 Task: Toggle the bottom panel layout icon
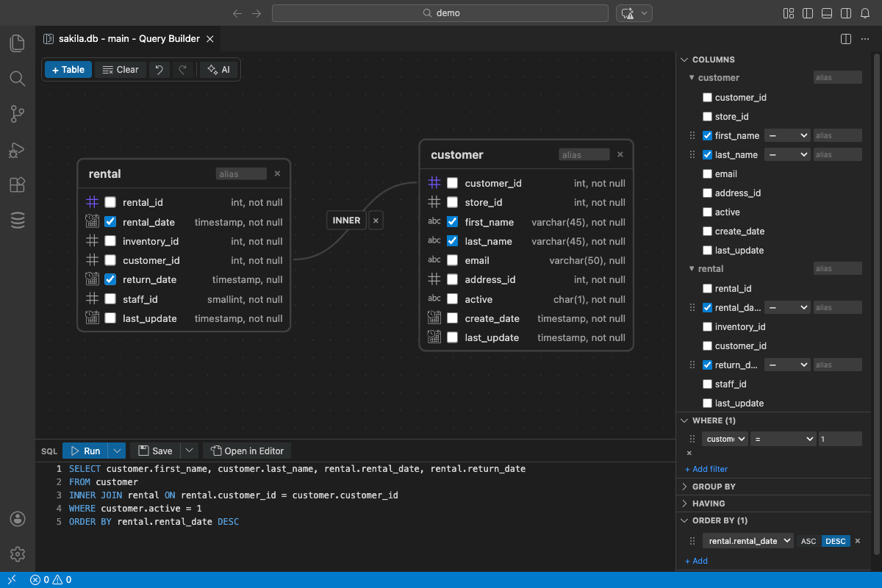[x=827, y=12]
